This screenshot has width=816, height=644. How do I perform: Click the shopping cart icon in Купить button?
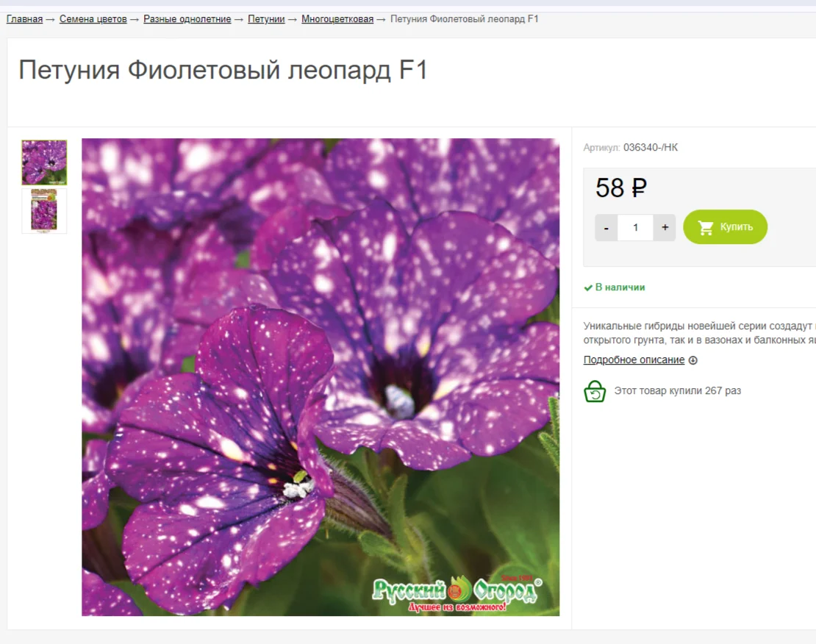coord(706,227)
